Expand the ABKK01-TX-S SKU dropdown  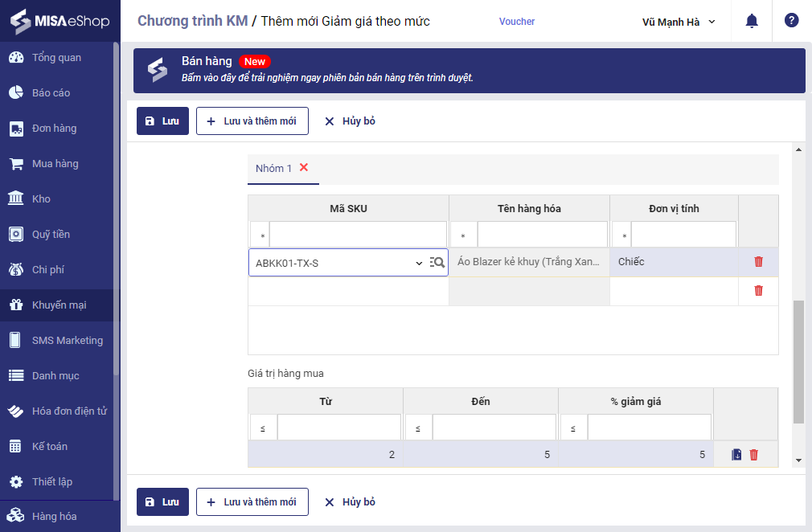(418, 263)
